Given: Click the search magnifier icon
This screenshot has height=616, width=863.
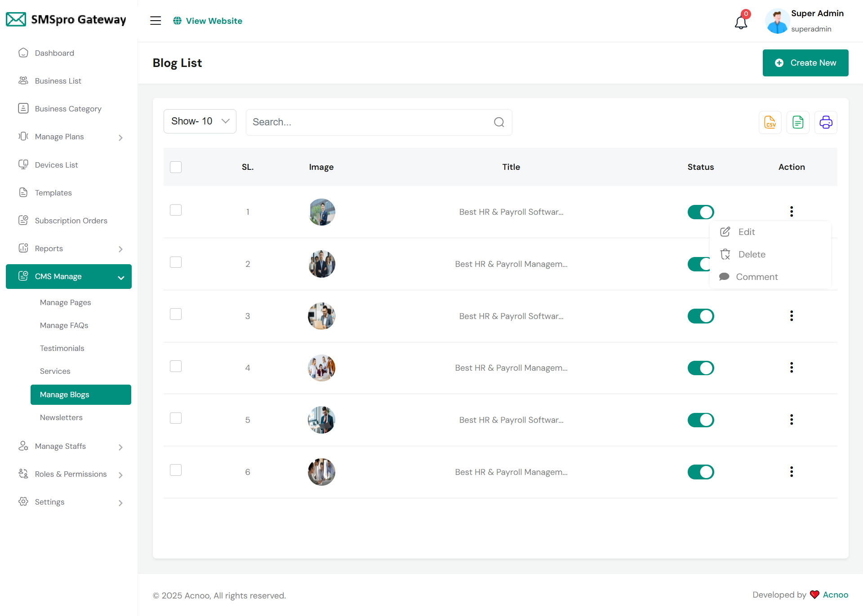Looking at the screenshot, I should [x=499, y=122].
